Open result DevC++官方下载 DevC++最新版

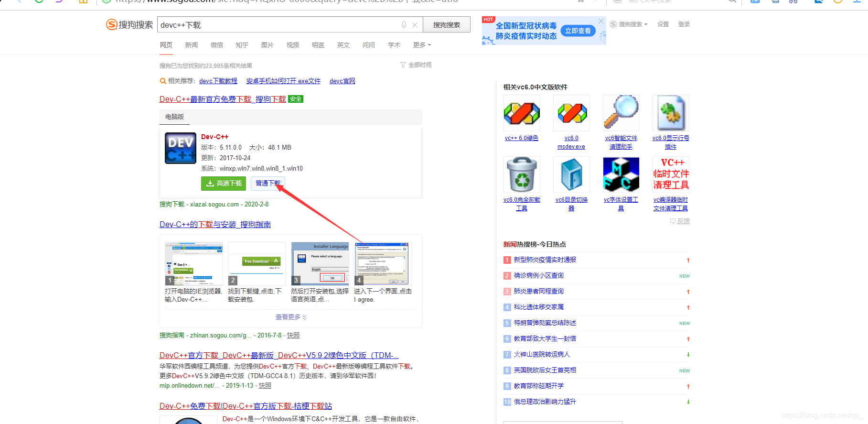click(279, 355)
